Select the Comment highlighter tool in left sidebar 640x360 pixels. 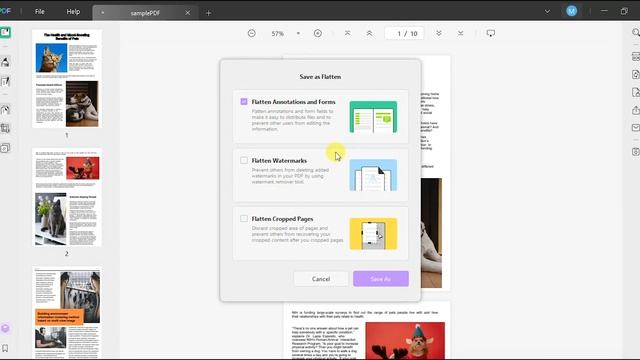point(5,62)
